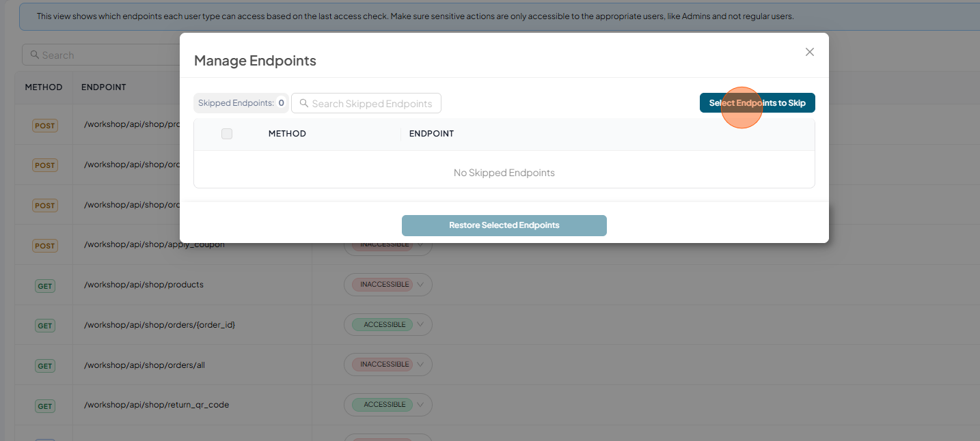The width and height of the screenshot is (980, 441).
Task: Click the /workshop/api/shop/orders/all endpoint text
Action: tap(144, 365)
